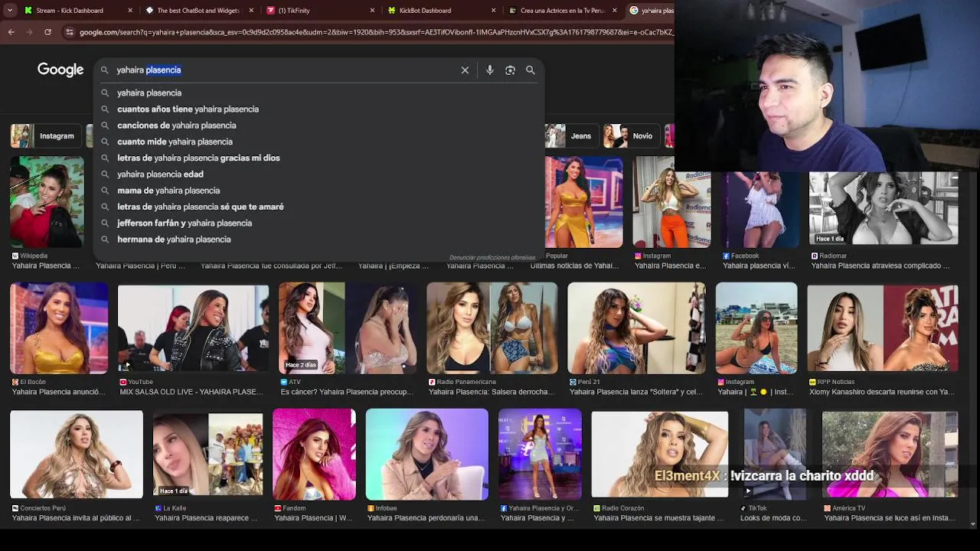Close the Stream - Kick Dashboard tab
Screen dimensions: 980x551
tap(130, 11)
